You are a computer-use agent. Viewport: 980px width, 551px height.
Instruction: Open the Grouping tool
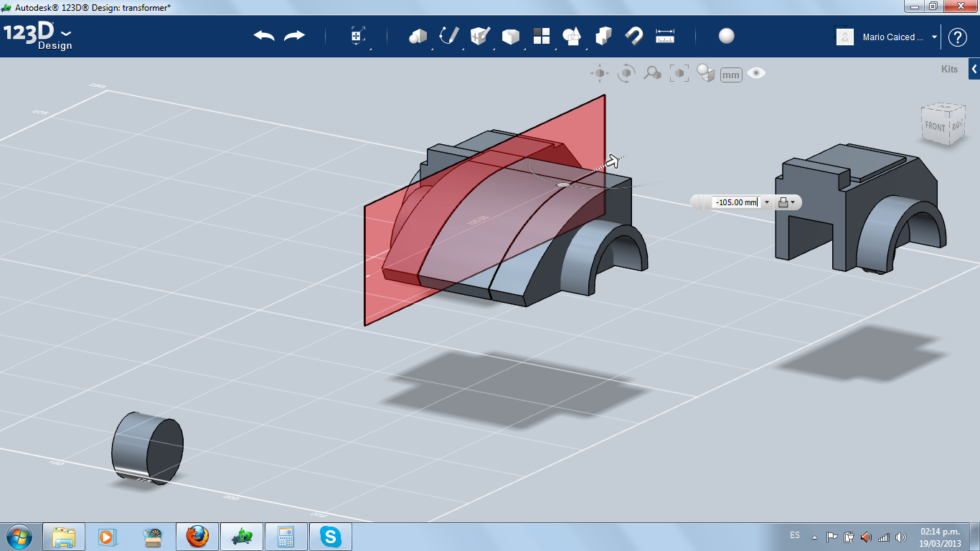point(572,37)
